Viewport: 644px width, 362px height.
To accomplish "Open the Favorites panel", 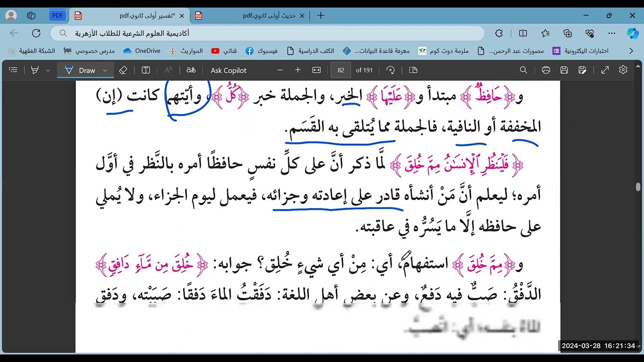I will coord(545,33).
